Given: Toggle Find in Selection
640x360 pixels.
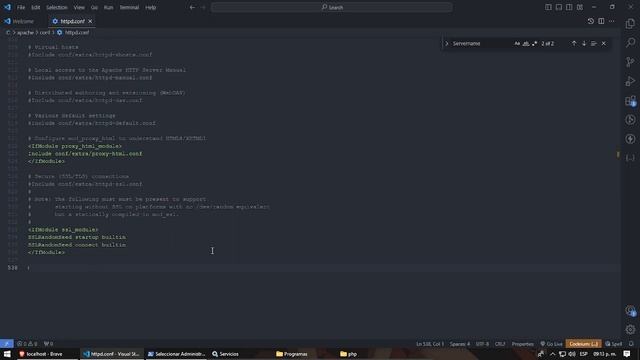Looking at the screenshot, I should point(594,43).
